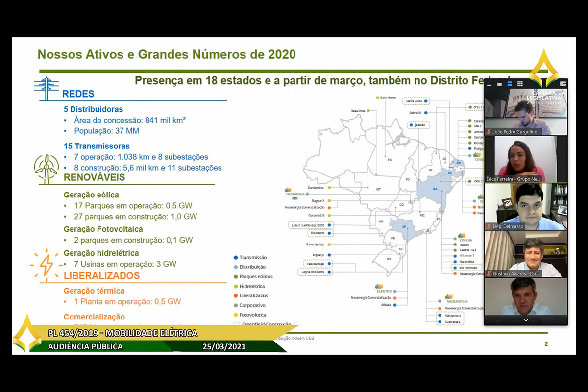
Task: Click the wind turbine icon beside RENOVÁVEIS
Action: tap(47, 170)
